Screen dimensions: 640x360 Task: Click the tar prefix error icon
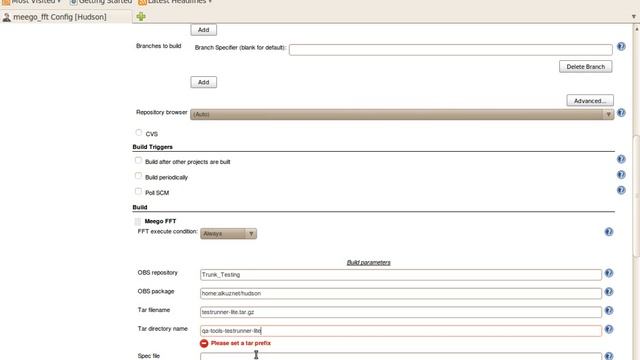(x=204, y=343)
